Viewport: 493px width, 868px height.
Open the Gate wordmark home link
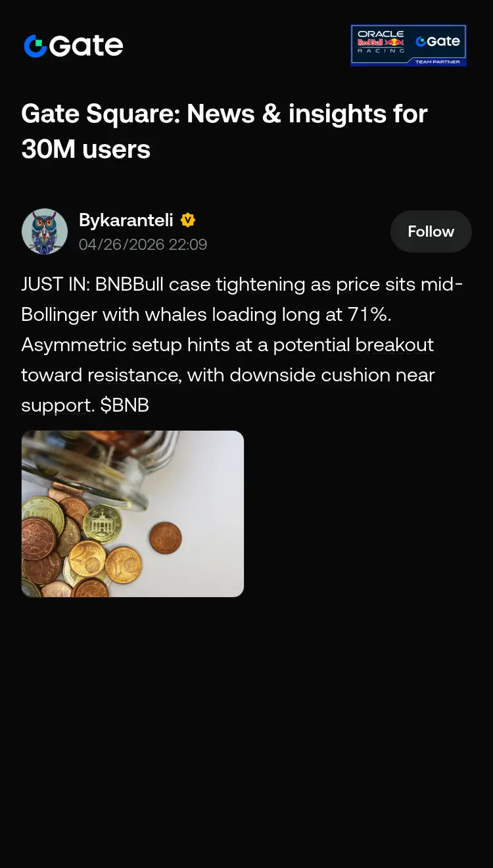[74, 46]
